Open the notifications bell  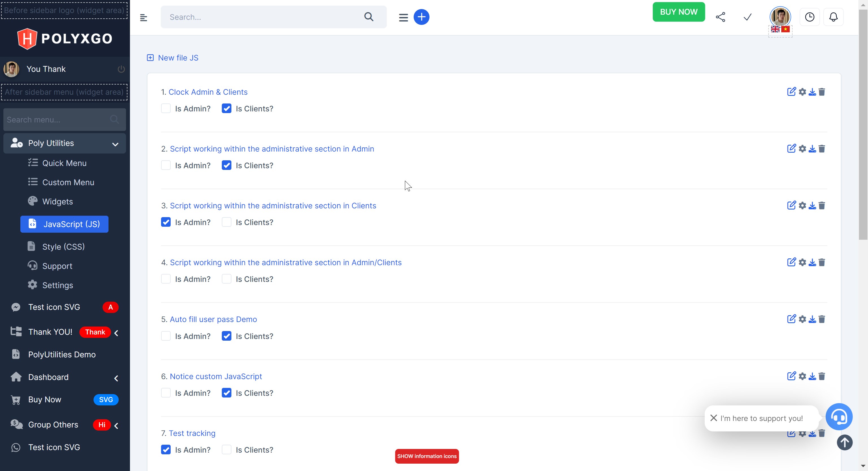point(833,17)
